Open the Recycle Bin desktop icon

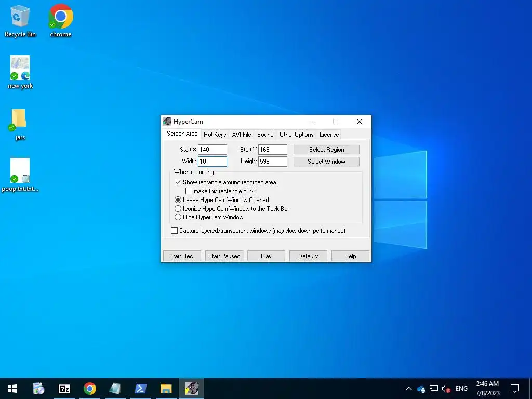click(20, 21)
